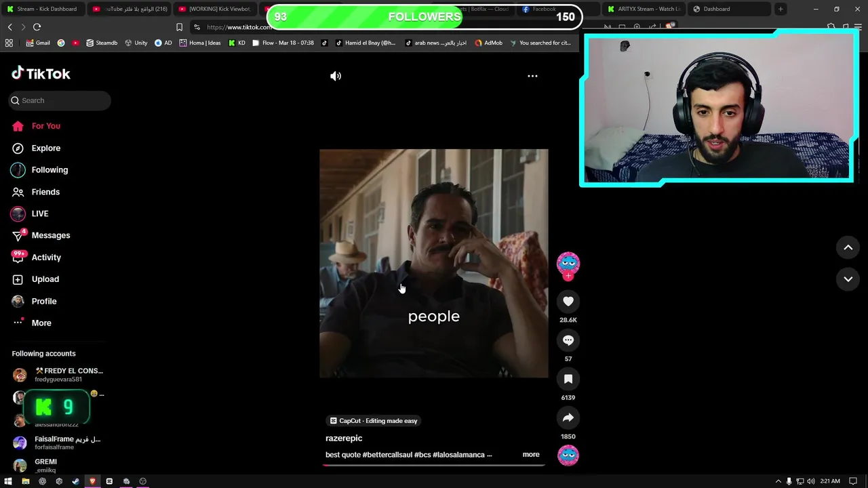868x488 pixels.
Task: Open FaisalFrame followed account
Action: point(58,443)
